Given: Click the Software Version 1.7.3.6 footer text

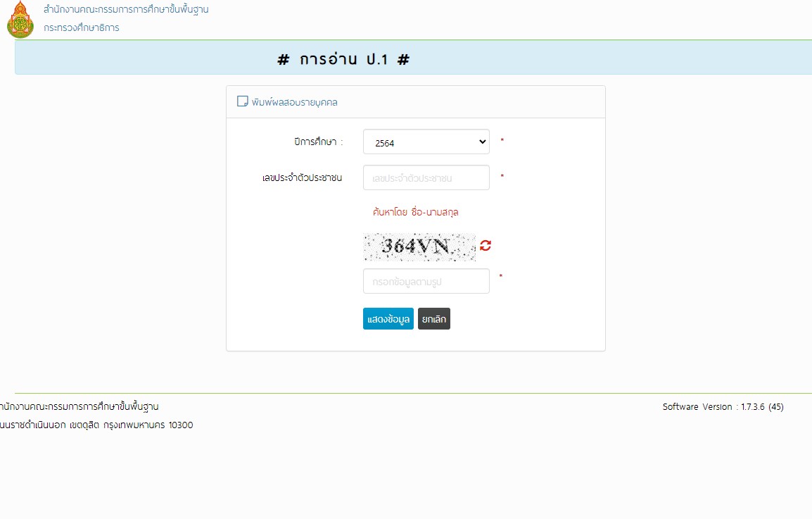Looking at the screenshot, I should coord(725,406).
